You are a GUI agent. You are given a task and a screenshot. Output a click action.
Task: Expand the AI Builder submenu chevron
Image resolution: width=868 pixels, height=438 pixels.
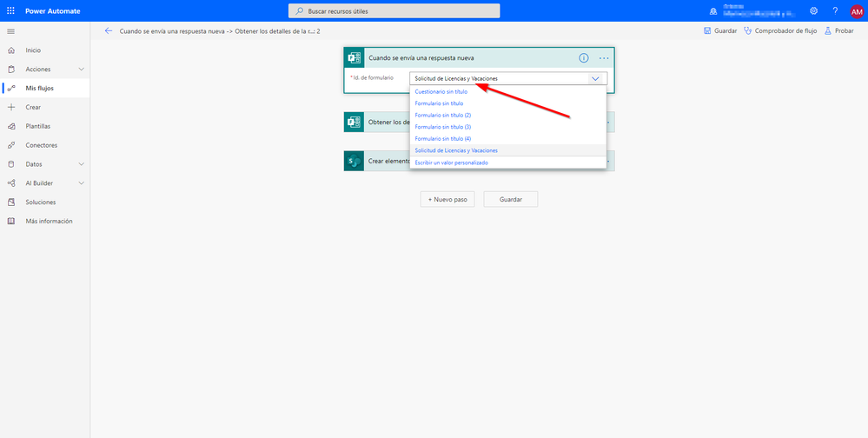coord(82,183)
